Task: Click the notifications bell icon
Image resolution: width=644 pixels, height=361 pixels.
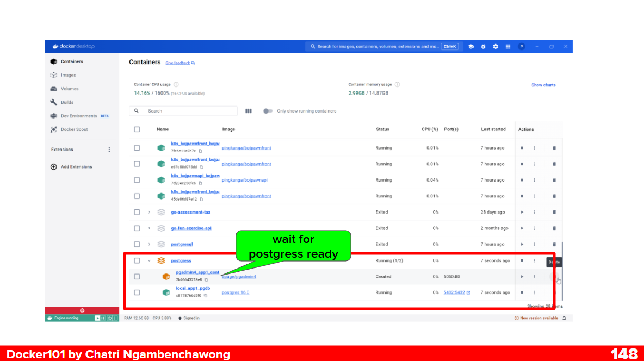Action: [565, 318]
